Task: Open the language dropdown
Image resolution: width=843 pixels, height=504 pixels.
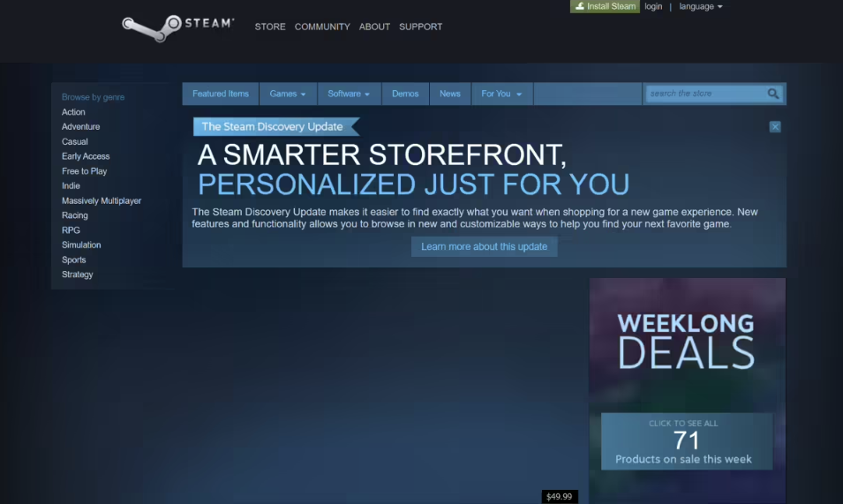Action: point(701,6)
